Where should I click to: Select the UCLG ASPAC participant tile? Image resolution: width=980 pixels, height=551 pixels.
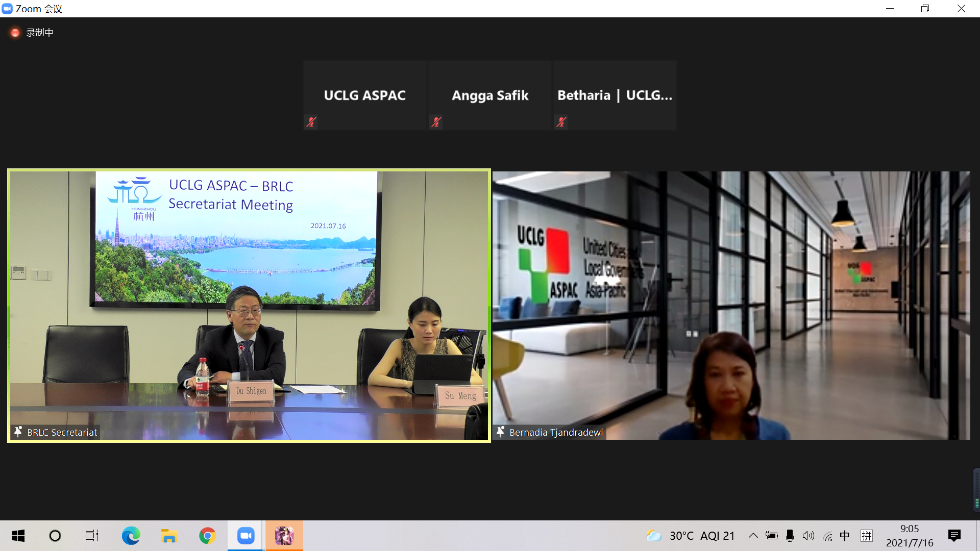click(x=364, y=95)
